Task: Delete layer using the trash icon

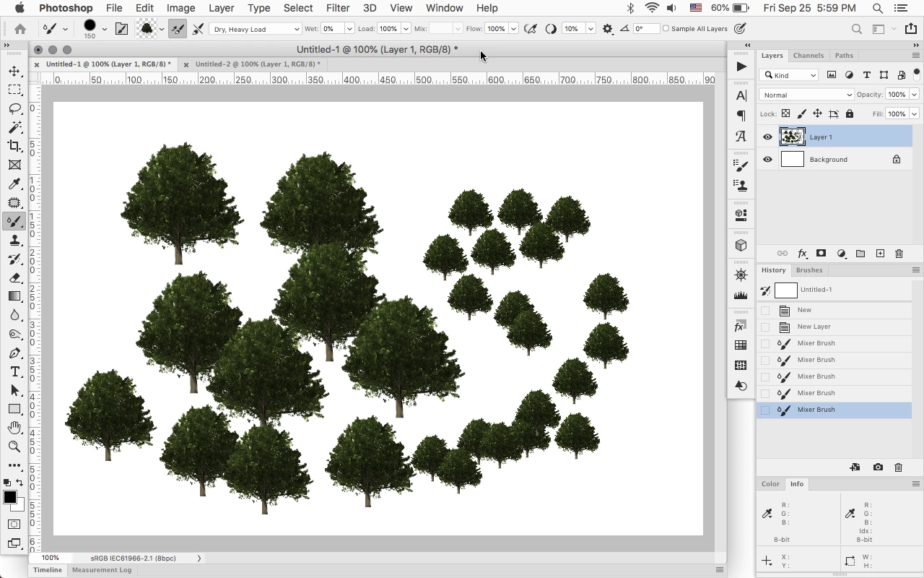Action: coord(899,254)
